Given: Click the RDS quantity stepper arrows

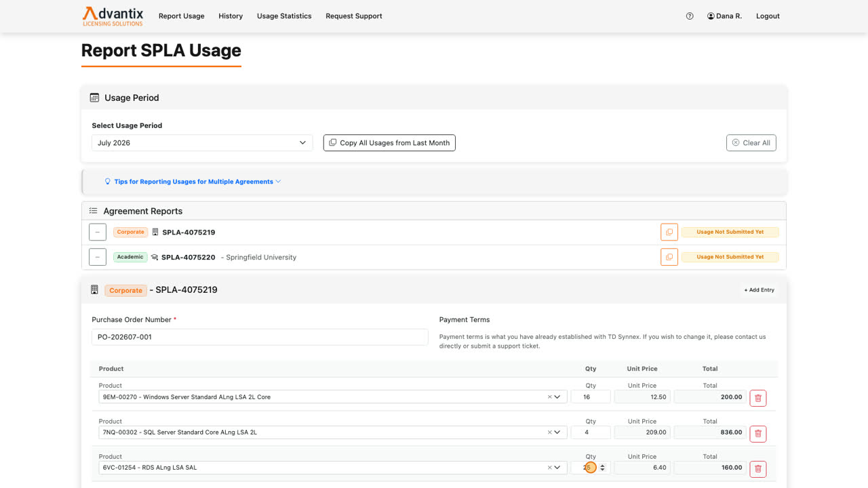Looking at the screenshot, I should tap(602, 468).
